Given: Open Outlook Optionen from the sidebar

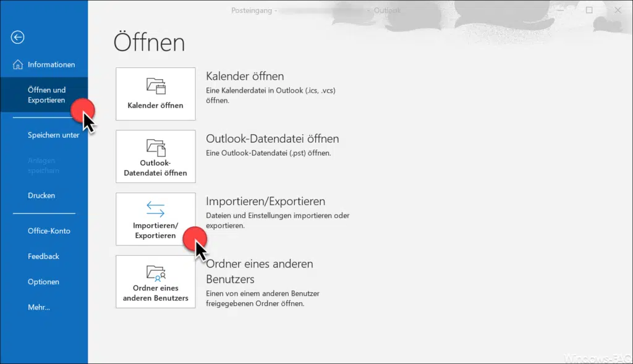Looking at the screenshot, I should click(x=43, y=281).
